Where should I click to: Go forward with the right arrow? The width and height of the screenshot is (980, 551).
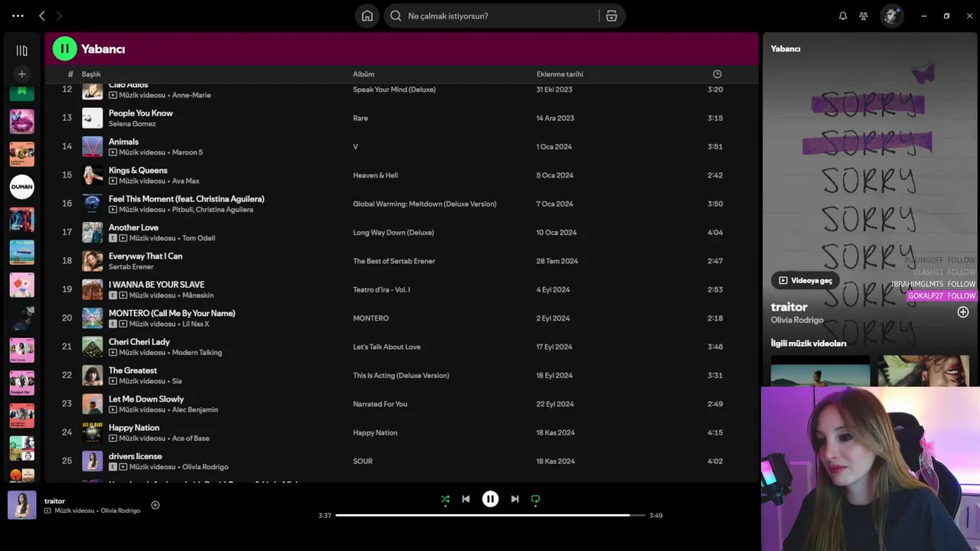[59, 15]
